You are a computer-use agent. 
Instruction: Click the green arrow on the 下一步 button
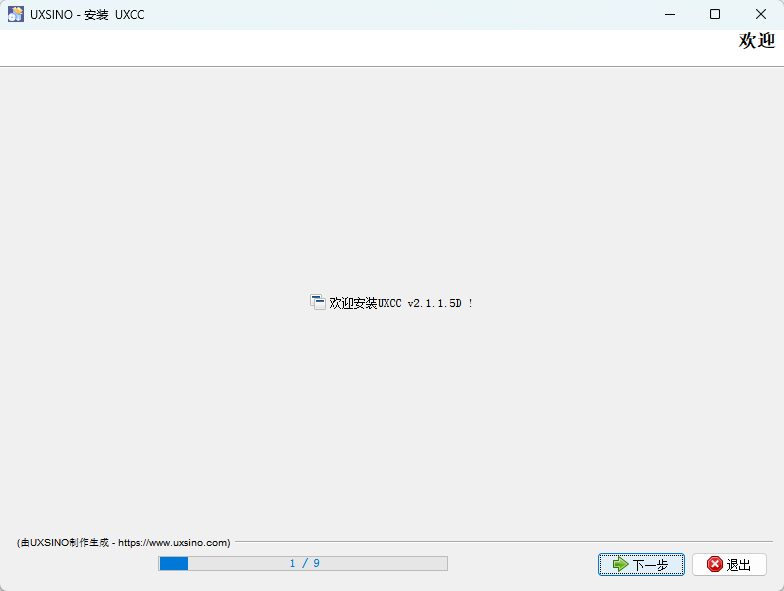620,564
